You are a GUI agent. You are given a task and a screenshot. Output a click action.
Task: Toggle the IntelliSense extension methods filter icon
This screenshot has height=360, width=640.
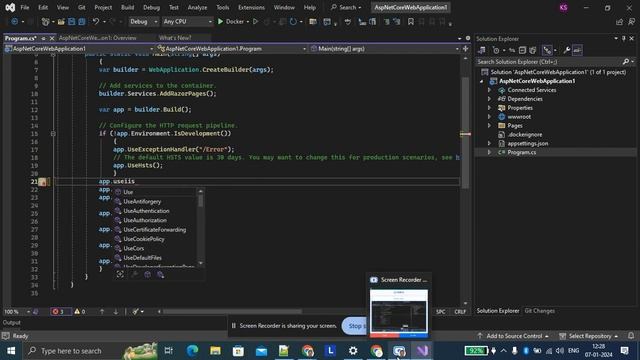pyautogui.click(x=160, y=275)
